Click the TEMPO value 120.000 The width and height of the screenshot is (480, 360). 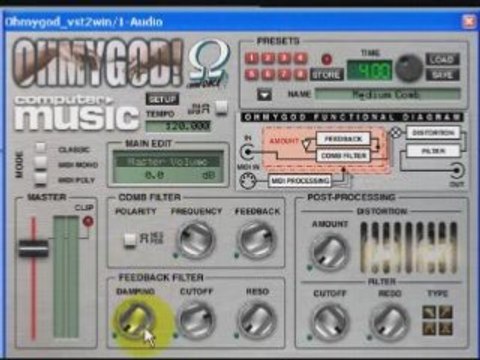coord(178,126)
